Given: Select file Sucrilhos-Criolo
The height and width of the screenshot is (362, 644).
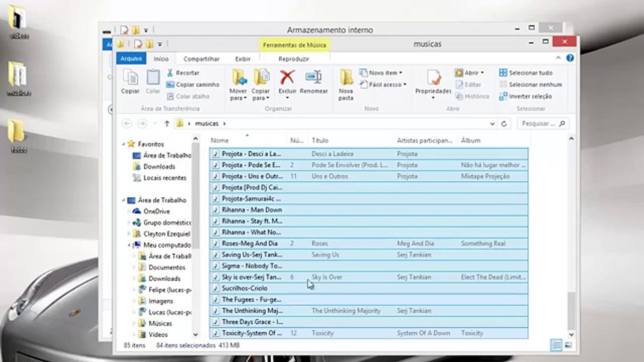Looking at the screenshot, I should (x=369, y=288).
